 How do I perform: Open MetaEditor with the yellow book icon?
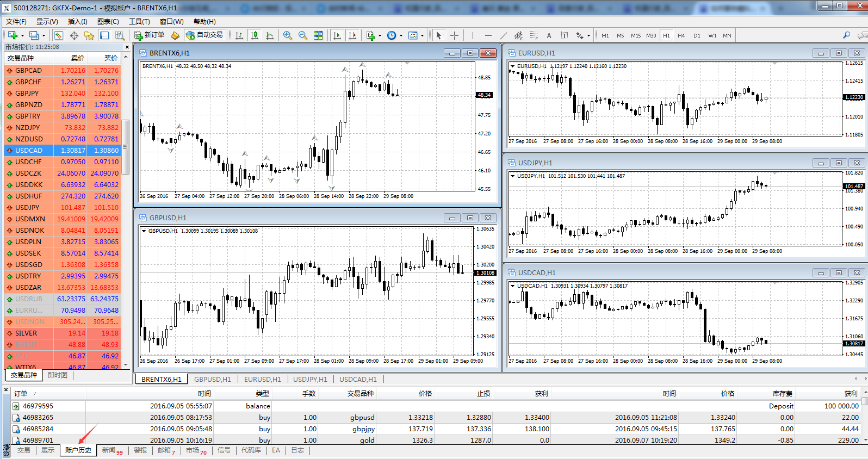click(175, 35)
